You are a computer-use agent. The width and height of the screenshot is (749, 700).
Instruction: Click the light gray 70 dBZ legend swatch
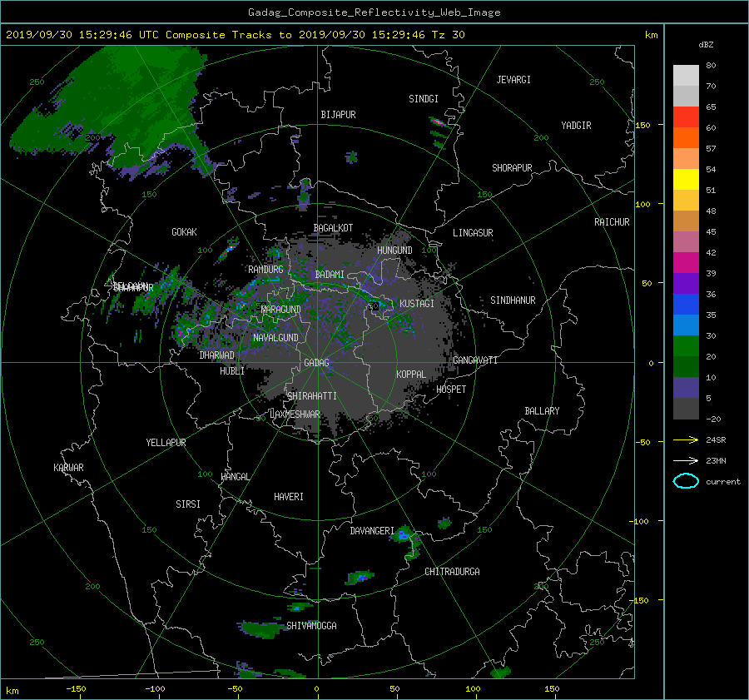(x=686, y=76)
